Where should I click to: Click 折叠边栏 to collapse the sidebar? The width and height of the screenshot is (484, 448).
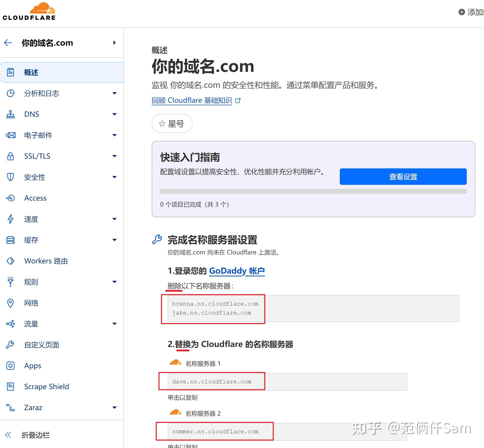click(x=35, y=435)
